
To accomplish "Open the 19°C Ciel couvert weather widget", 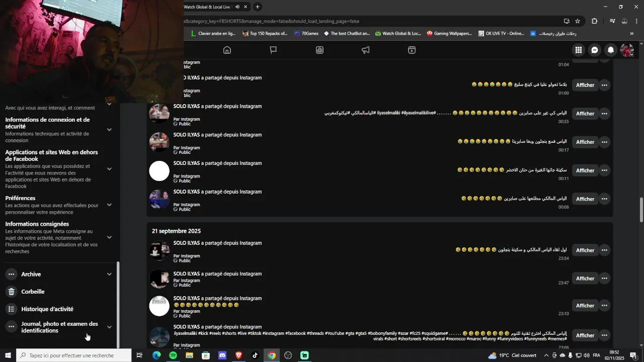I will (512, 355).
